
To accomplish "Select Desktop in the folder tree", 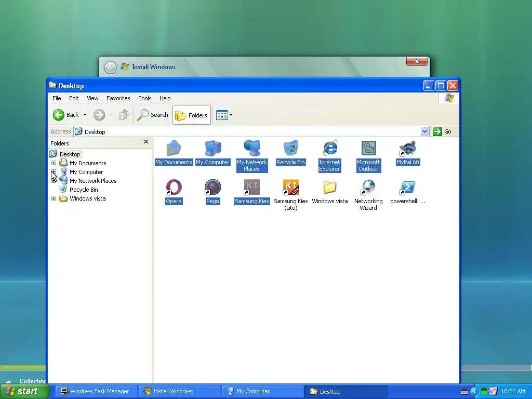I will coord(70,154).
